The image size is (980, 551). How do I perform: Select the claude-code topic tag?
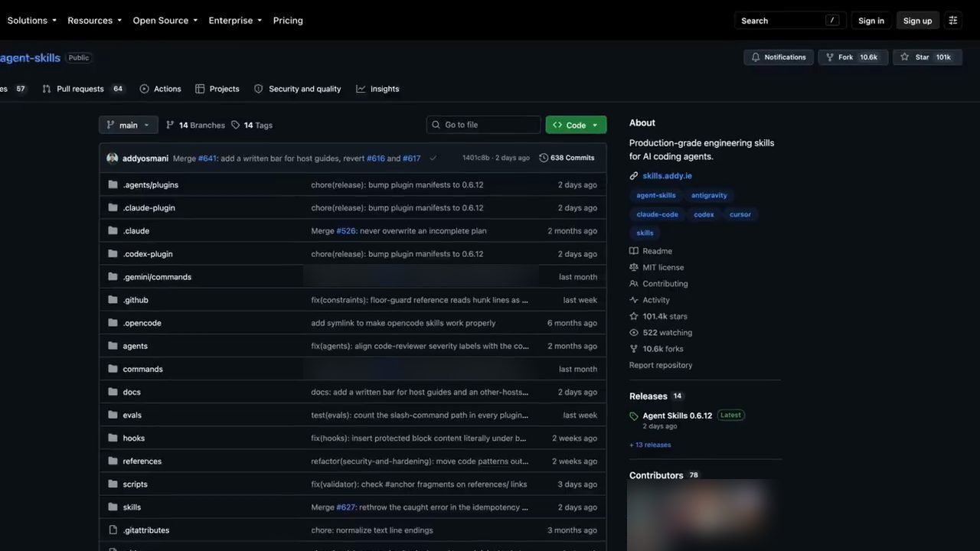(658, 214)
